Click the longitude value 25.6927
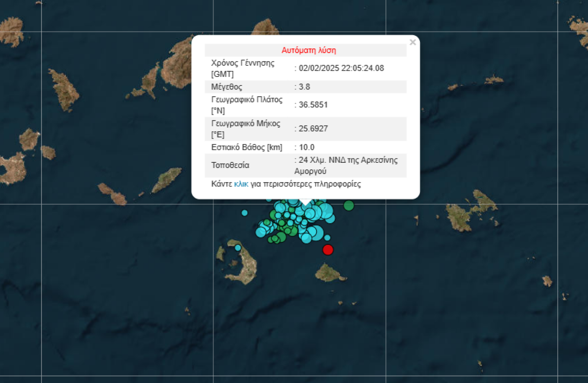 click(x=313, y=129)
